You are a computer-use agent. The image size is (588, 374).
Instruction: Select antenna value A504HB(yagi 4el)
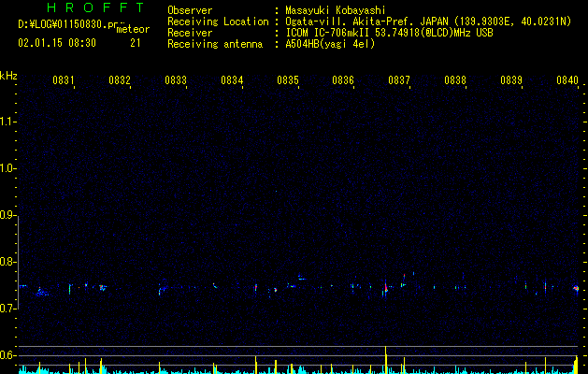pos(330,44)
